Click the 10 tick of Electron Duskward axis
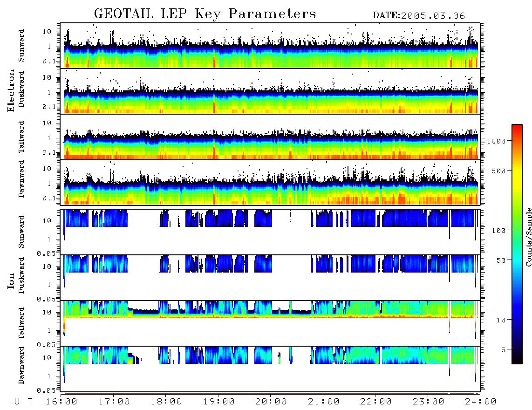 coord(47,77)
